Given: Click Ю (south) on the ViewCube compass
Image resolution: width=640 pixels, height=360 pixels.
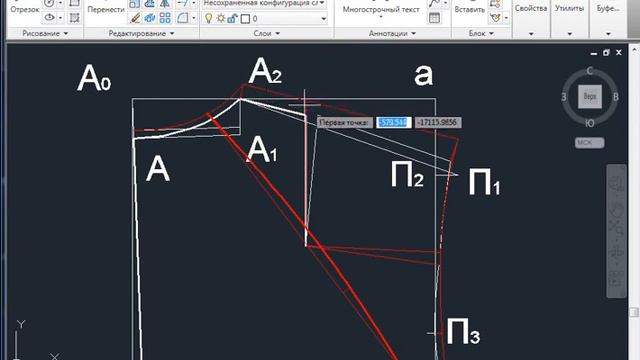Looking at the screenshot, I should [x=590, y=123].
